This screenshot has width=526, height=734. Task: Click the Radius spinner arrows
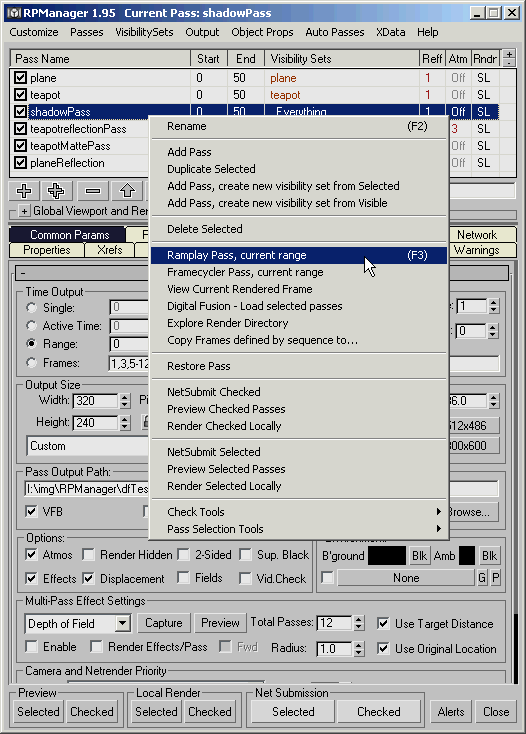(359, 649)
